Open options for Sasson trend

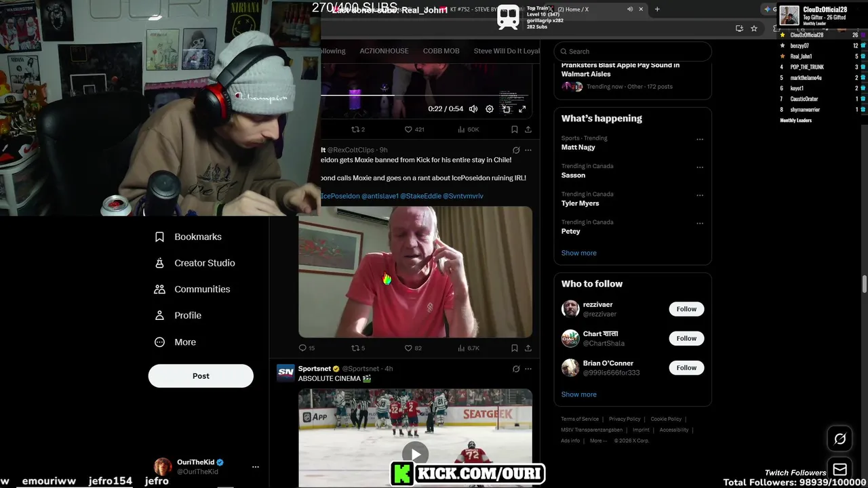coord(700,167)
